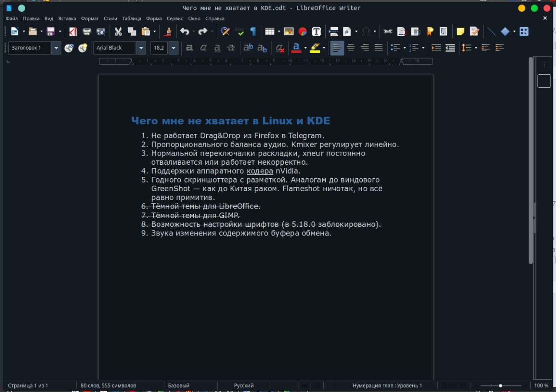Insert a bookmark with the ribbon icon
This screenshot has width=556, height=392.
(x=430, y=31)
